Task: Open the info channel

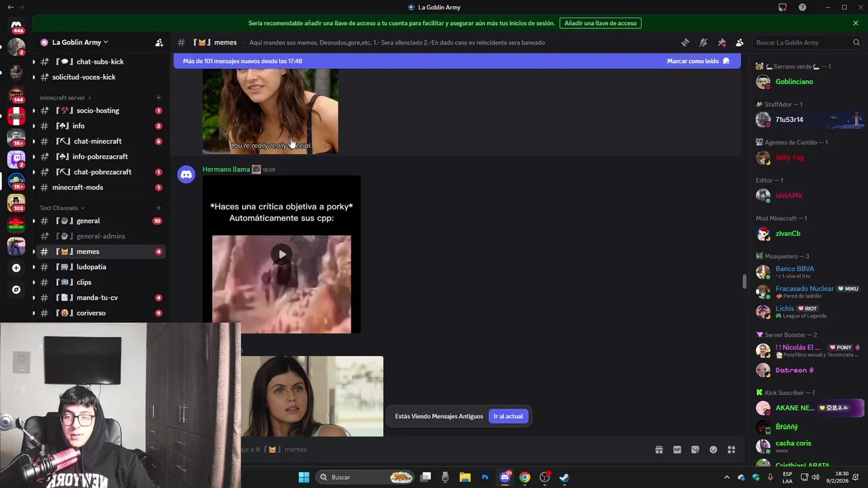Action: pyautogui.click(x=100, y=126)
